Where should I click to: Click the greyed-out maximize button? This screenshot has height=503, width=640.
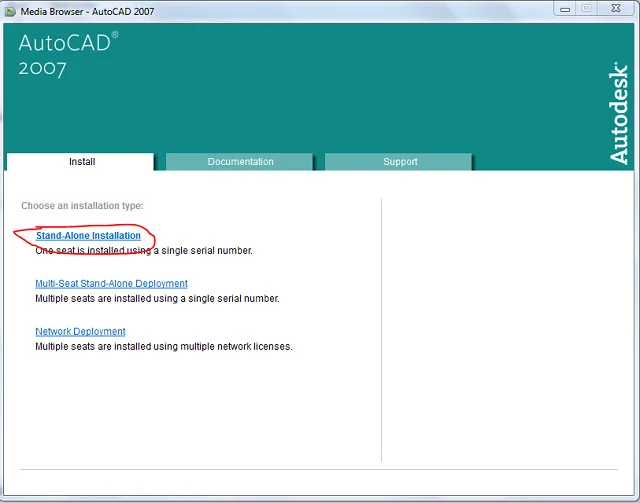587,9
